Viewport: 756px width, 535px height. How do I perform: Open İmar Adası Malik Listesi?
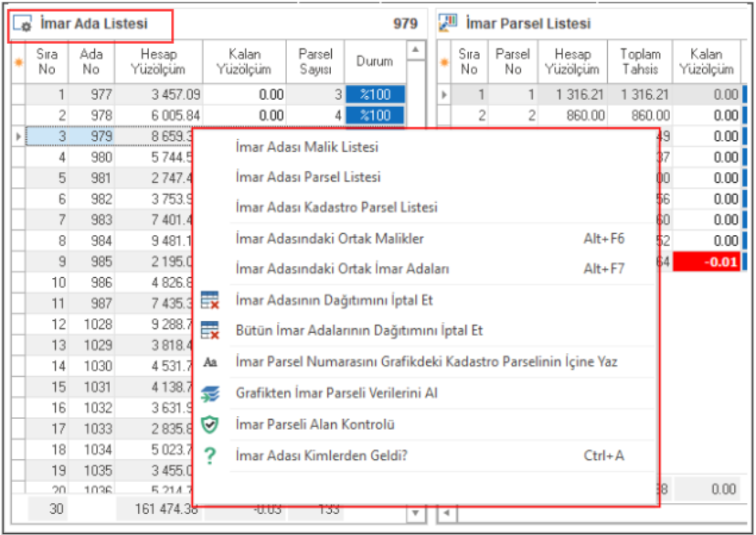[x=306, y=147]
